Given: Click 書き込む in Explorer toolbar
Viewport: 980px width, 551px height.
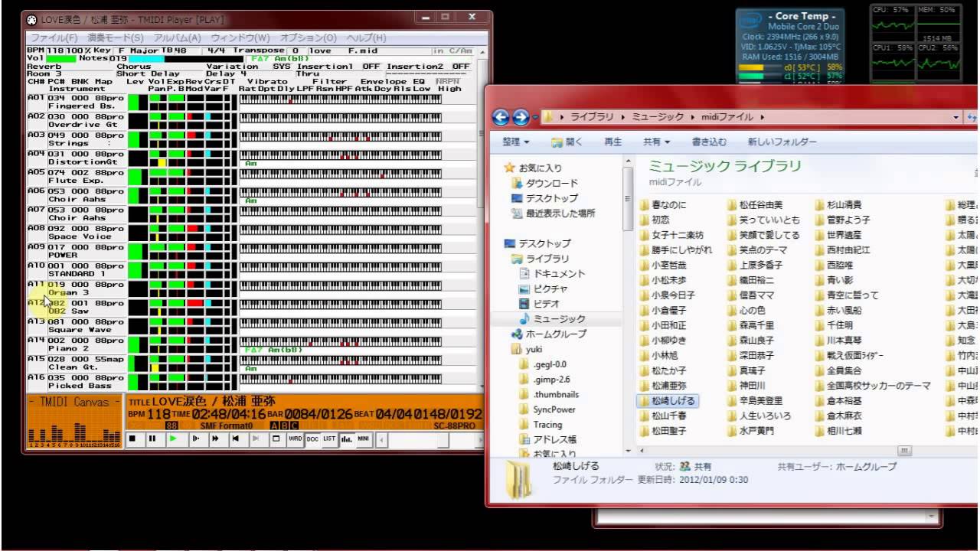Looking at the screenshot, I should [x=709, y=142].
